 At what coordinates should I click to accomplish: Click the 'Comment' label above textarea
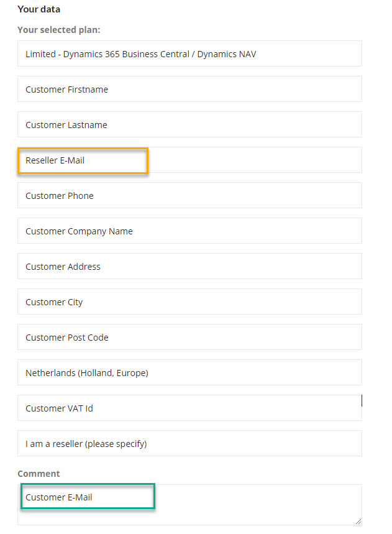(39, 474)
